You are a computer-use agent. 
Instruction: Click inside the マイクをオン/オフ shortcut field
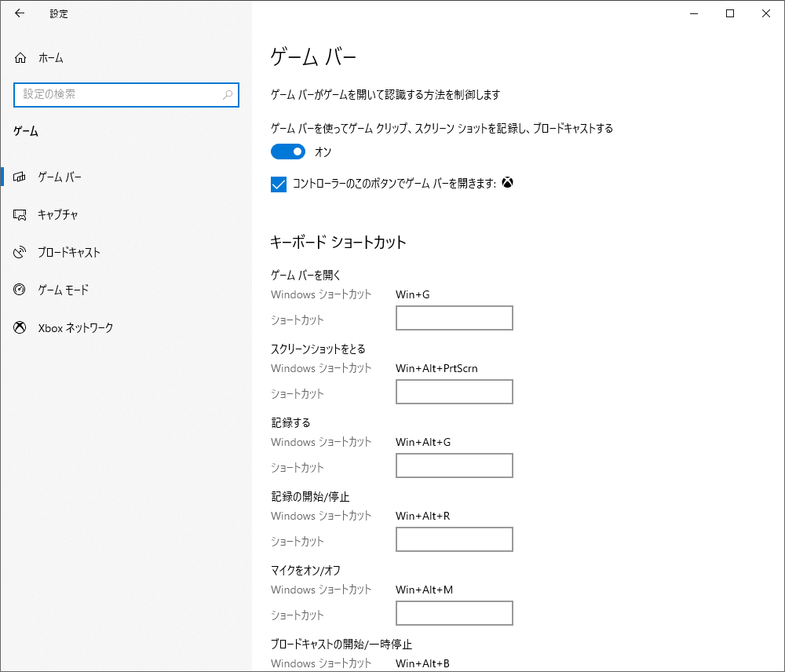[454, 613]
